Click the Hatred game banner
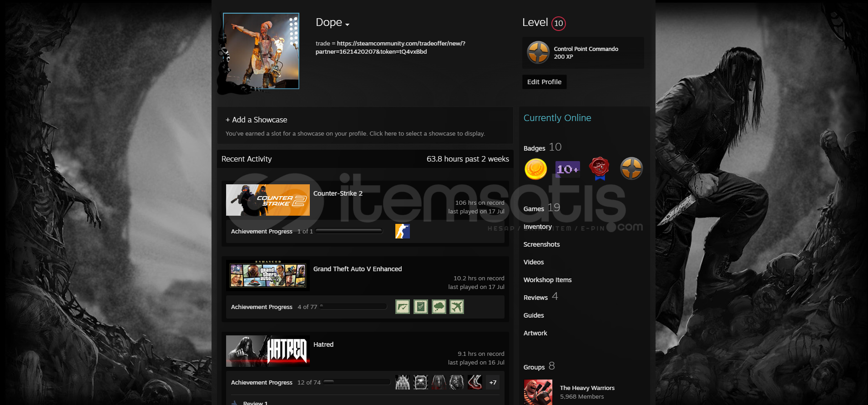Screen dimensions: 868x405 pos(268,351)
